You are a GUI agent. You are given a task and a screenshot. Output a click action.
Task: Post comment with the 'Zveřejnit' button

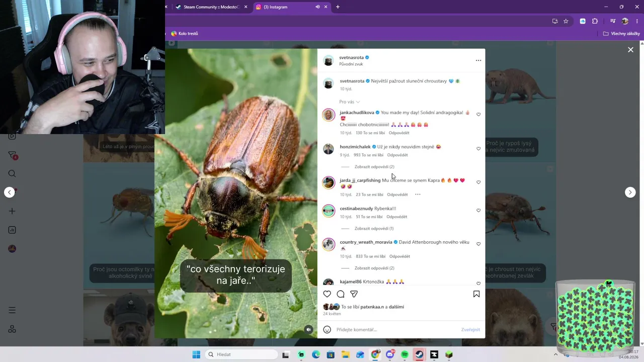470,330
